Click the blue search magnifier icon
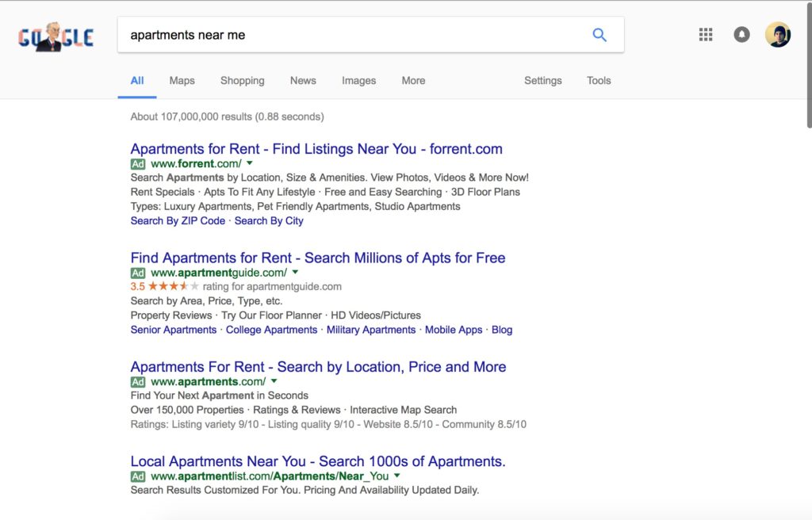812x520 pixels. click(599, 35)
